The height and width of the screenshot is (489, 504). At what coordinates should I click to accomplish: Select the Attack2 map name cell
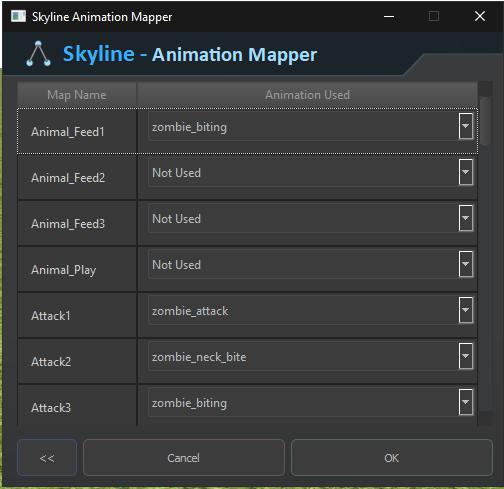click(77, 361)
